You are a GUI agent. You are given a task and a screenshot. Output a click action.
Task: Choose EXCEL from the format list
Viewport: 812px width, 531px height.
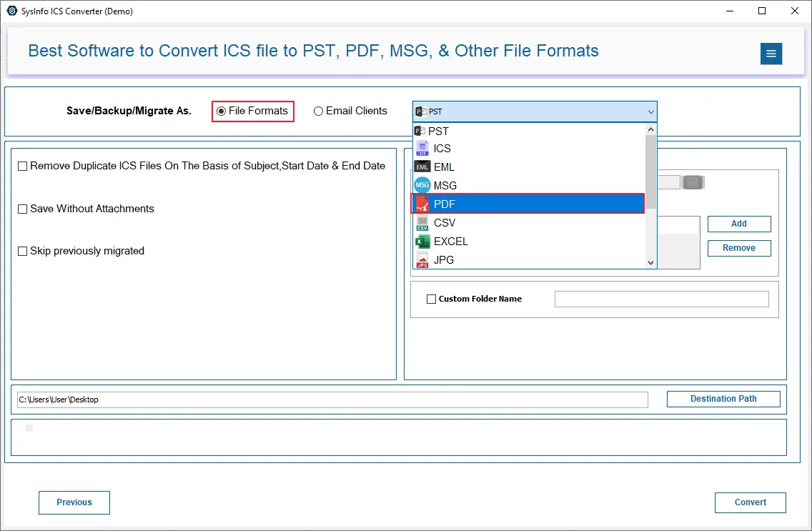pos(529,241)
